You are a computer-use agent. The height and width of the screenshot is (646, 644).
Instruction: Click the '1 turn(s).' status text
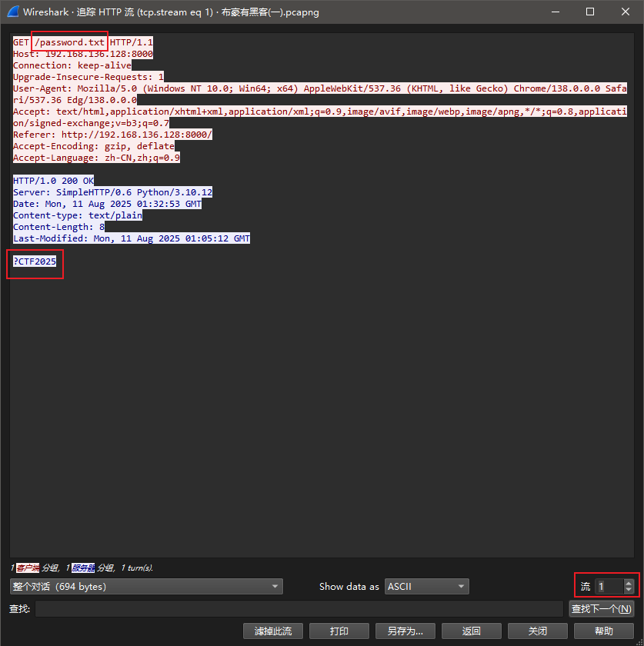(137, 568)
